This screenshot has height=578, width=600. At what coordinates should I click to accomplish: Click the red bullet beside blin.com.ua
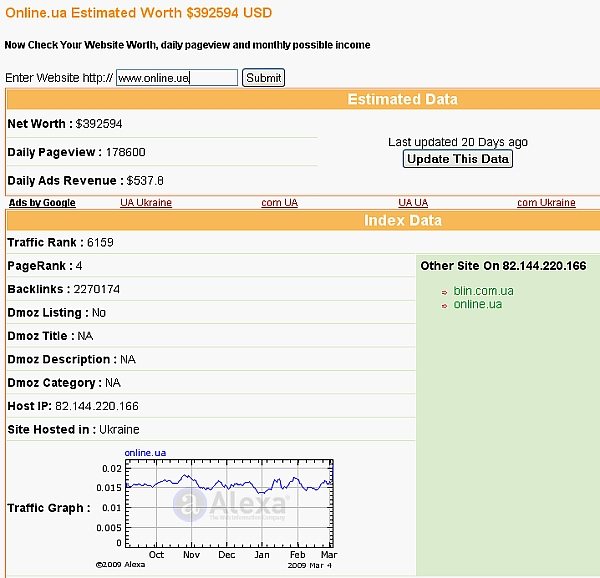click(x=444, y=293)
